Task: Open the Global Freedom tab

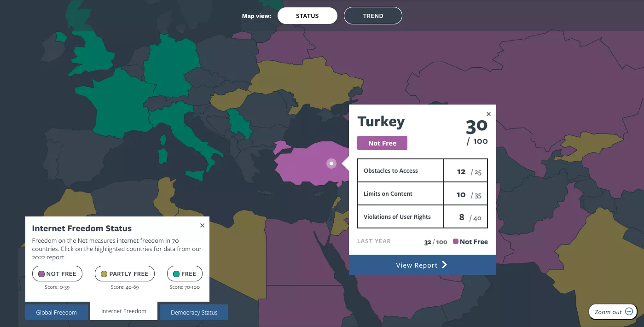Action: point(57,312)
